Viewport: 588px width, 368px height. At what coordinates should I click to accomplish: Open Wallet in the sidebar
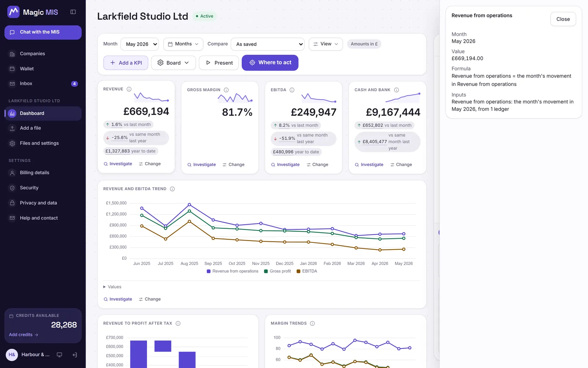pyautogui.click(x=43, y=69)
